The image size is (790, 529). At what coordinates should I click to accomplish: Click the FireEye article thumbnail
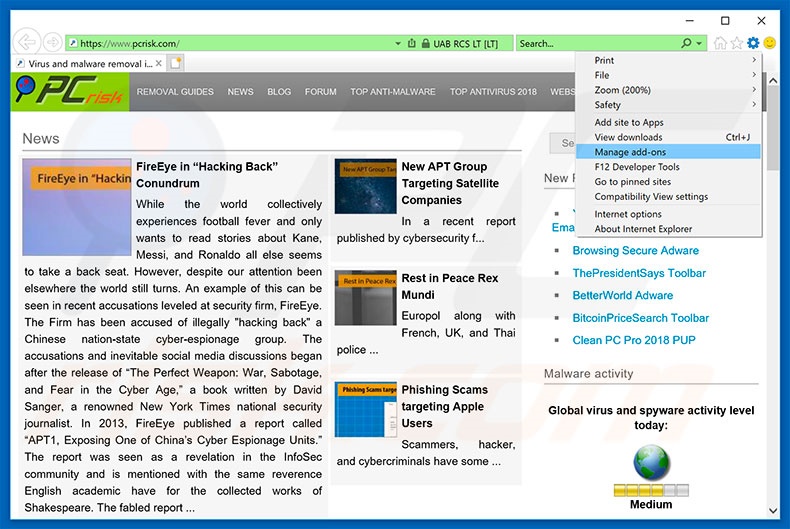coord(77,207)
